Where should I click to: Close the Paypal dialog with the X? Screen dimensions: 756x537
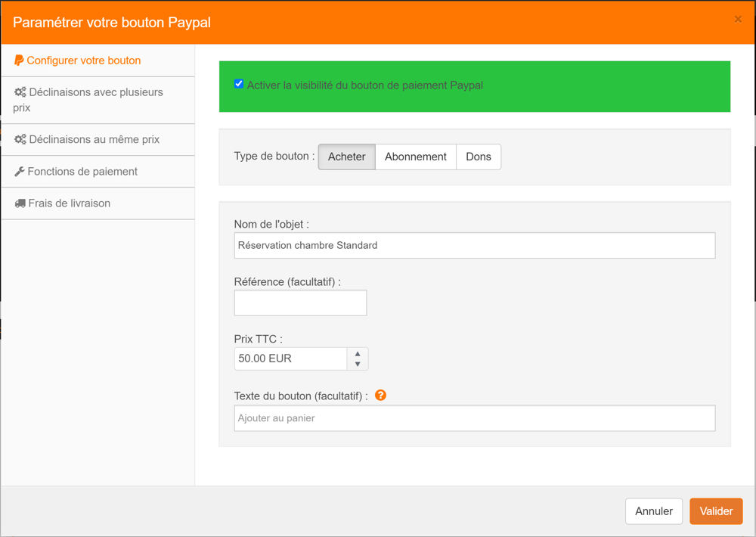pos(738,20)
